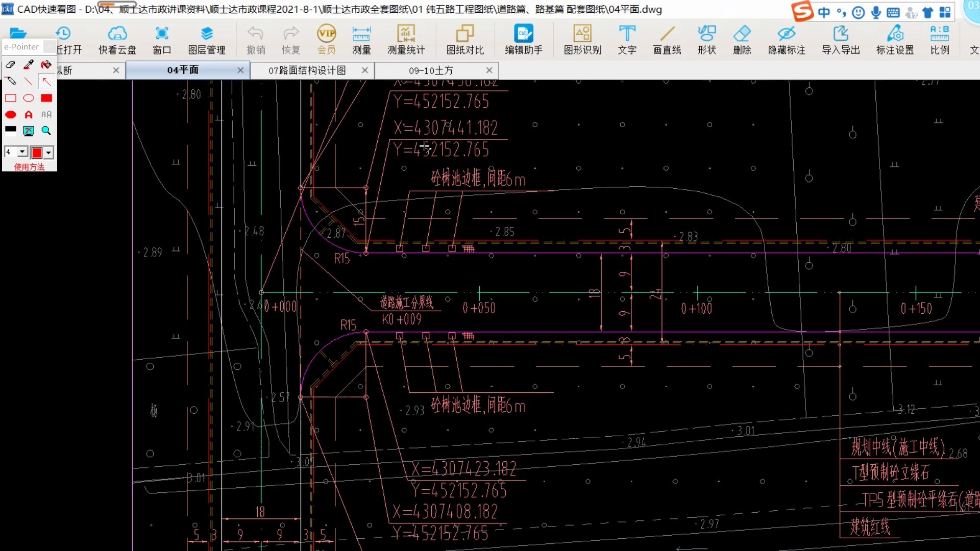Screen dimensions: 980x551
Task: Click the red color swatch in e-Pointer
Action: (37, 153)
